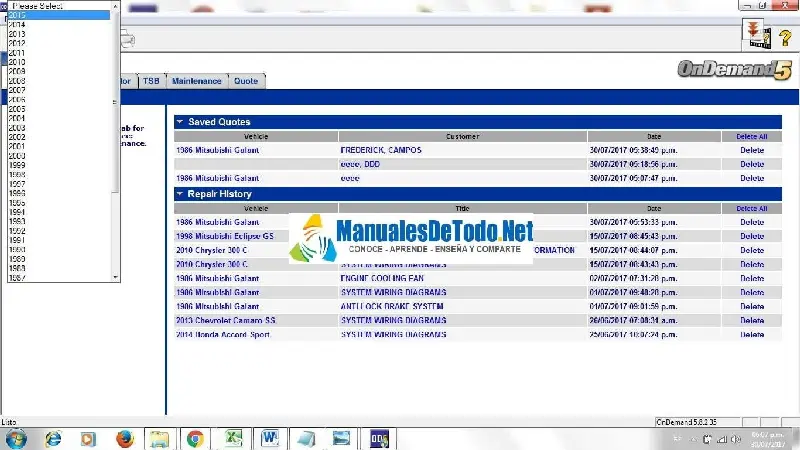
Task: Click the year list scrollbar down arrow
Action: [116, 279]
